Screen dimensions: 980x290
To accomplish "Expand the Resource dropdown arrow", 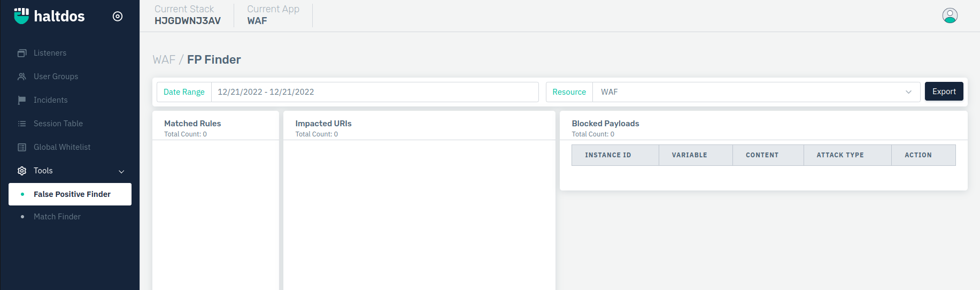I will [x=908, y=92].
